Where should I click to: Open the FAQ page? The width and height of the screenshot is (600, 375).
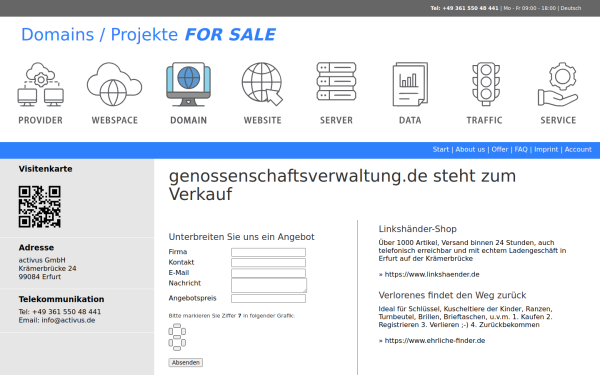[521, 150]
